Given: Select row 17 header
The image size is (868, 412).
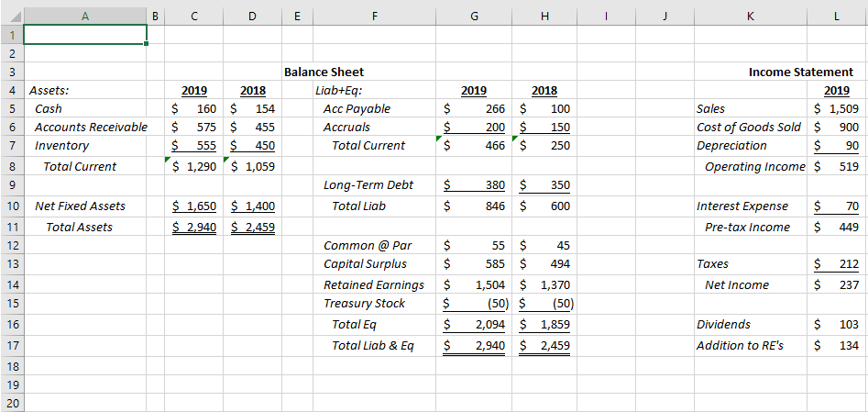Looking at the screenshot, I should (12, 345).
